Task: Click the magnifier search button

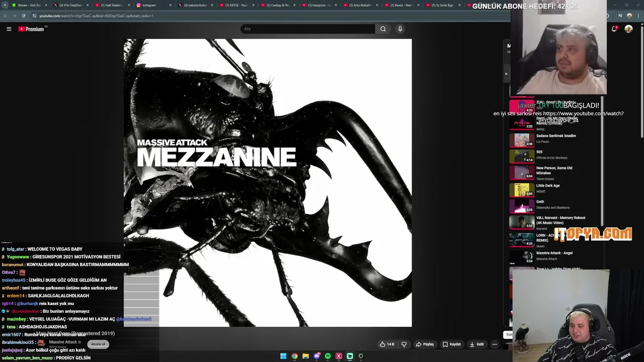Action: click(383, 29)
